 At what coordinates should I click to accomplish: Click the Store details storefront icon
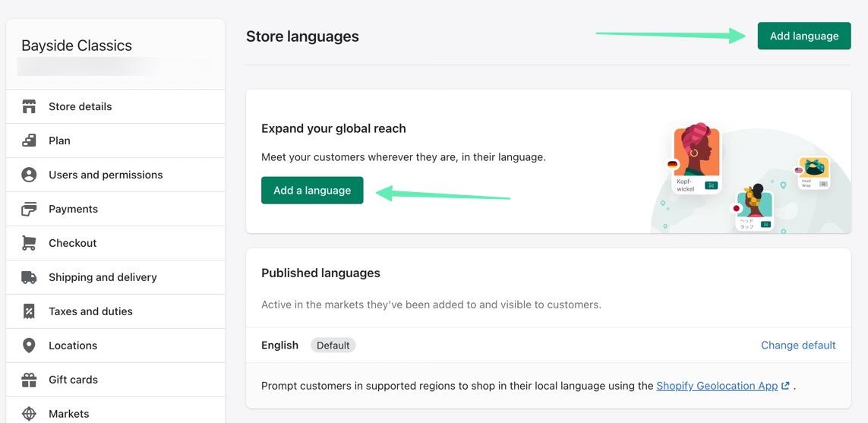click(x=29, y=106)
